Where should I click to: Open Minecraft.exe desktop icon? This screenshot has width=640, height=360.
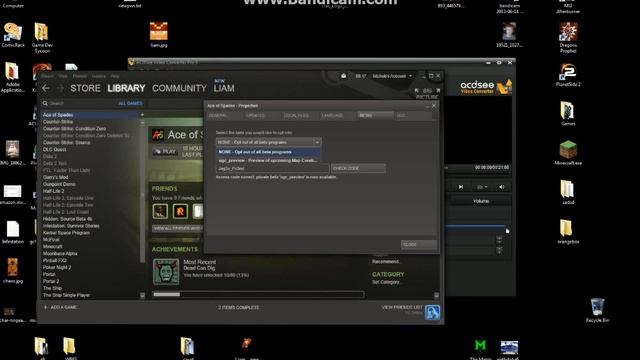(568, 152)
